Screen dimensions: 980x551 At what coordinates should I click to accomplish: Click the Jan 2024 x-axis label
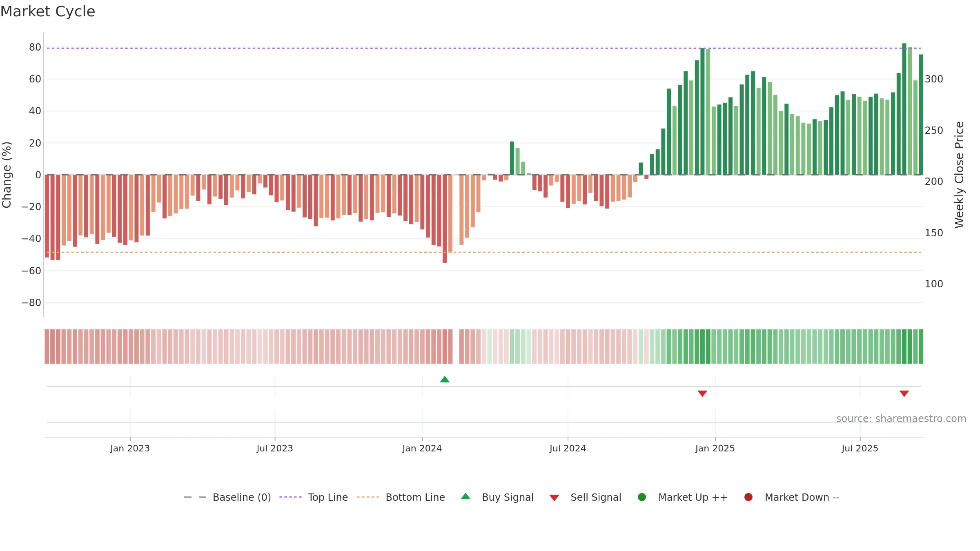[x=422, y=448]
